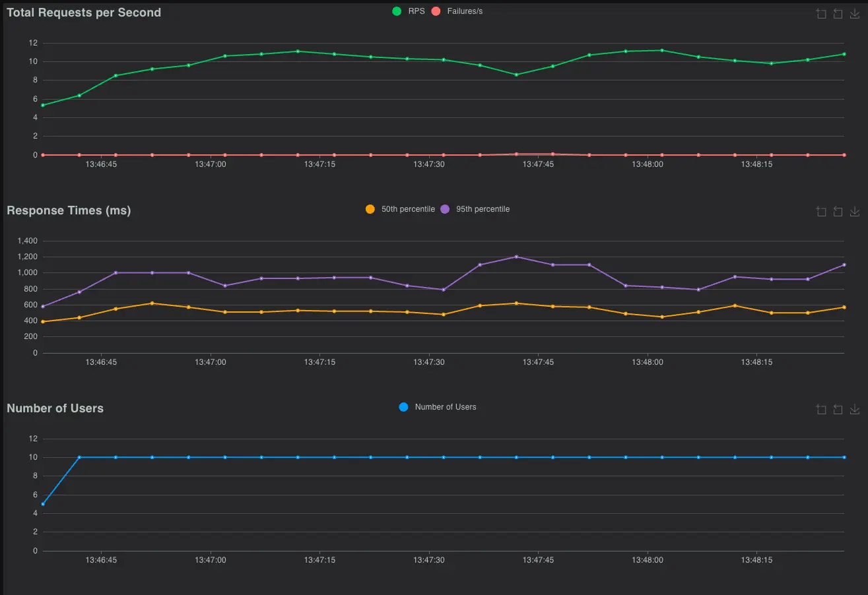Toggle the Failures/s series legend
This screenshot has width=868, height=595.
point(457,11)
